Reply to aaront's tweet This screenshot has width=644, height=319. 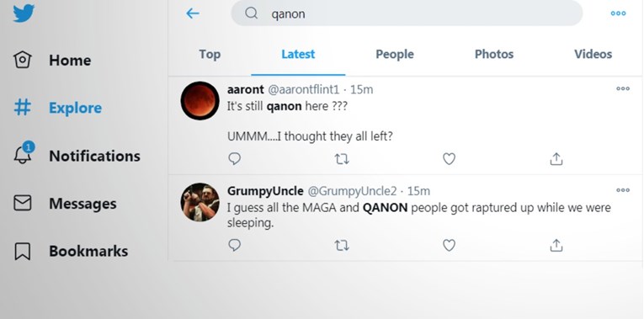(235, 159)
